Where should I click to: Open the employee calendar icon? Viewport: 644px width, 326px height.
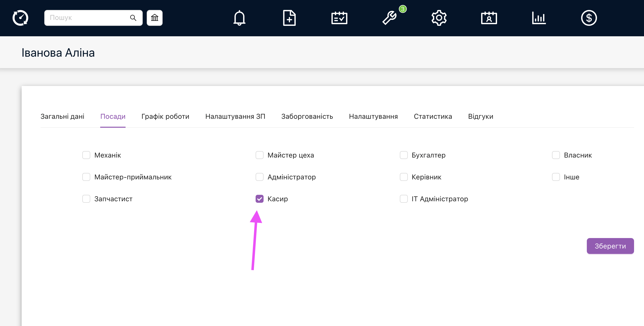coord(489,18)
